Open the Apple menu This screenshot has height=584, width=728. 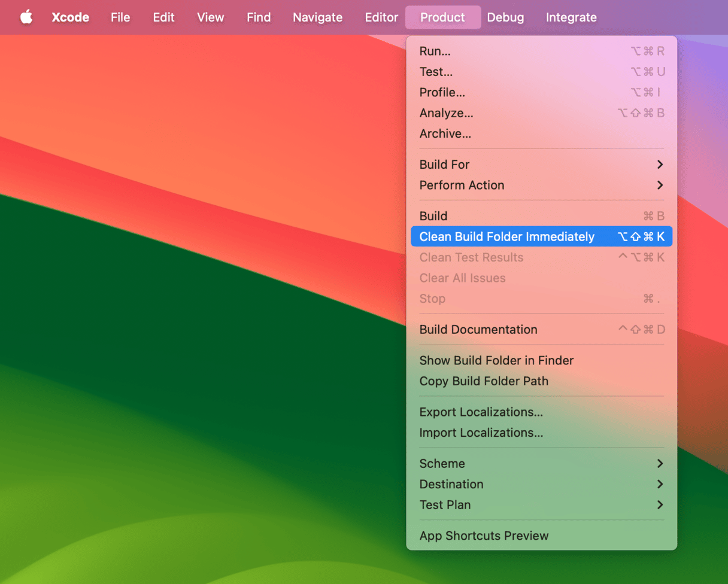[26, 17]
